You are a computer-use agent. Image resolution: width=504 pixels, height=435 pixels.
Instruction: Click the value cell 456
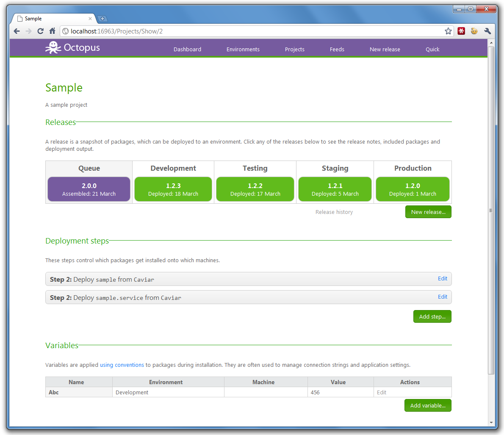pyautogui.click(x=341, y=392)
